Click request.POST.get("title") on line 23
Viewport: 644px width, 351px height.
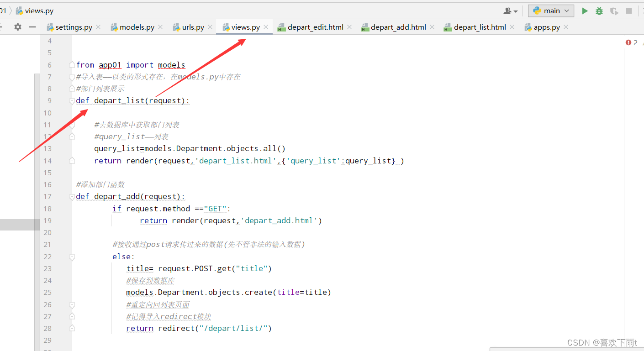coord(215,268)
